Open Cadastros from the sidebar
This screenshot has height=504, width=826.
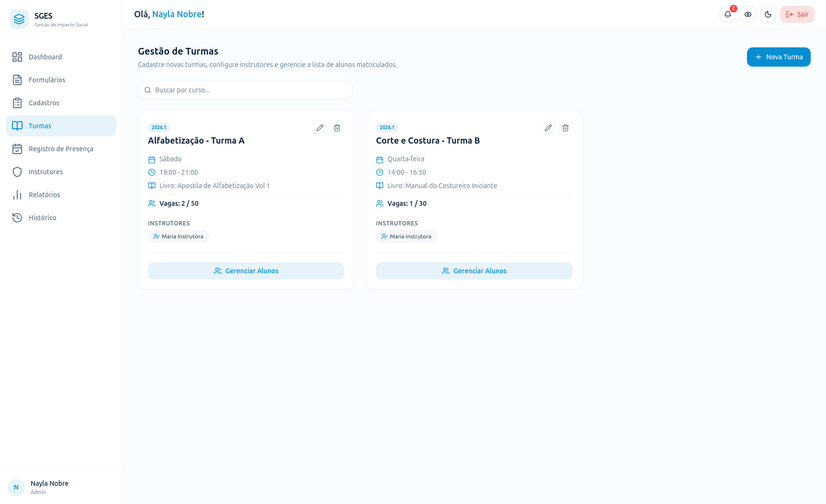click(x=61, y=103)
